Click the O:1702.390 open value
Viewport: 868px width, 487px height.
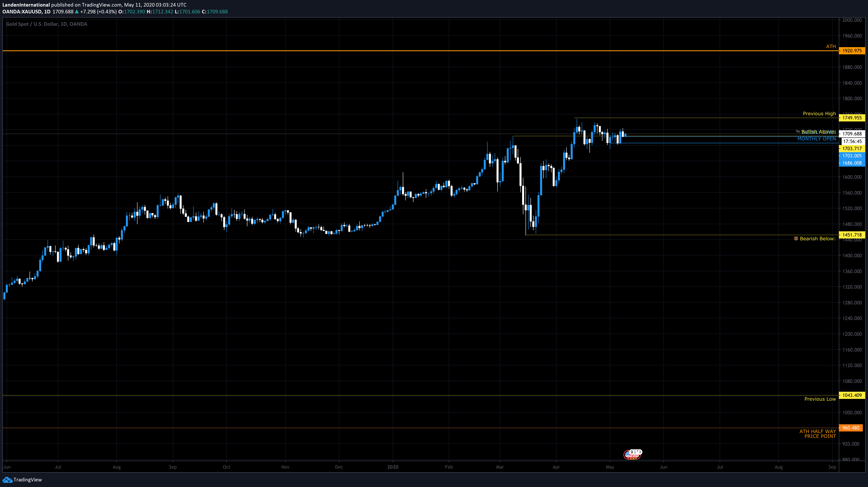point(132,11)
